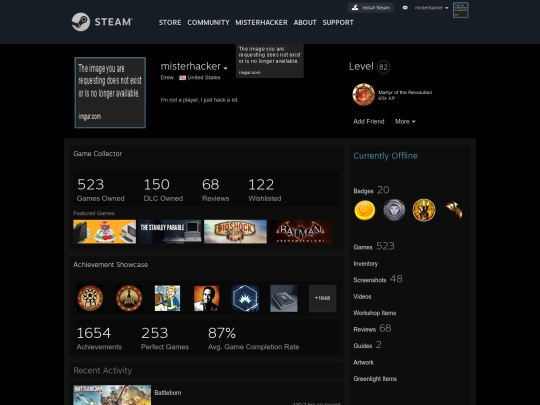Click the 87% Avg. Game Completion Rate

pyautogui.click(x=253, y=338)
